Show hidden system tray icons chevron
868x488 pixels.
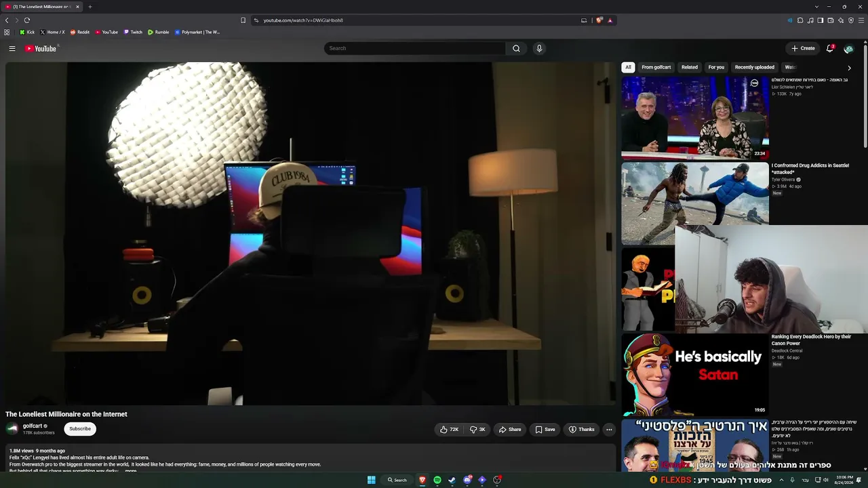click(x=781, y=480)
